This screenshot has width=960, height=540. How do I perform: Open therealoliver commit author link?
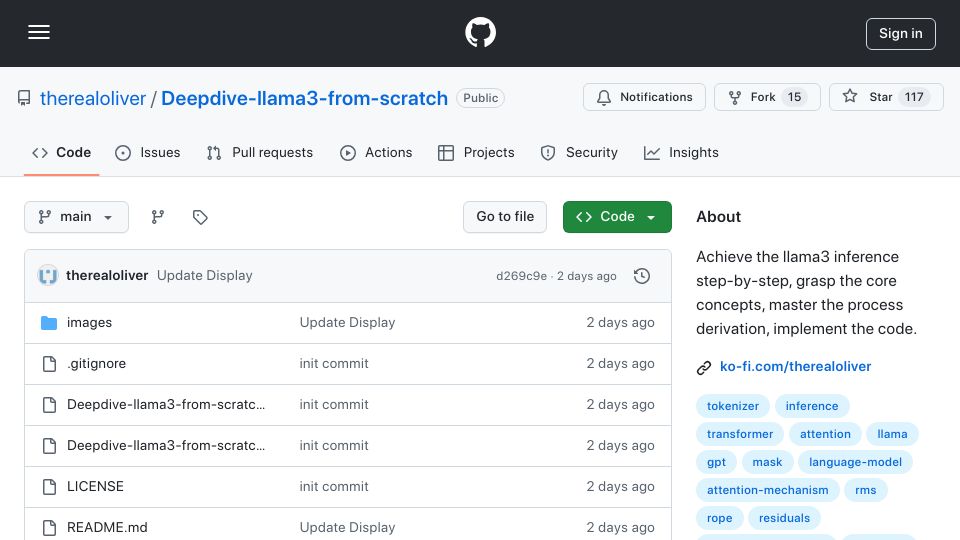(107, 276)
